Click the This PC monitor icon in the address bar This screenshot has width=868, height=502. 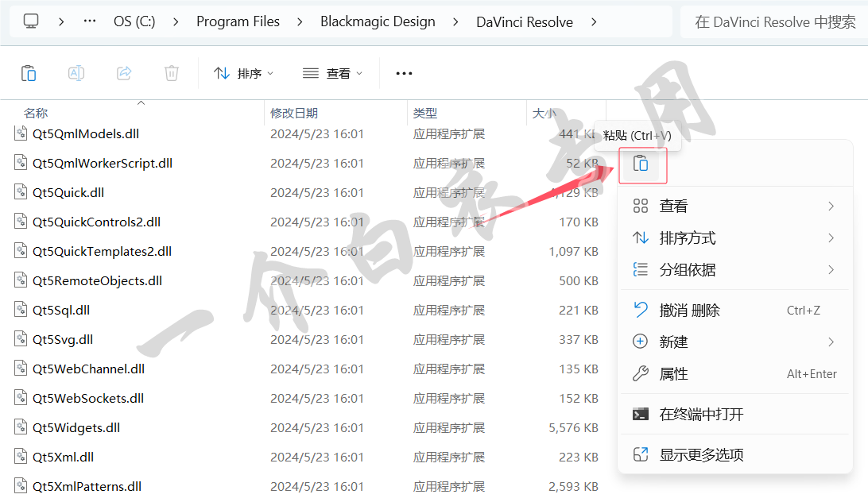31,21
